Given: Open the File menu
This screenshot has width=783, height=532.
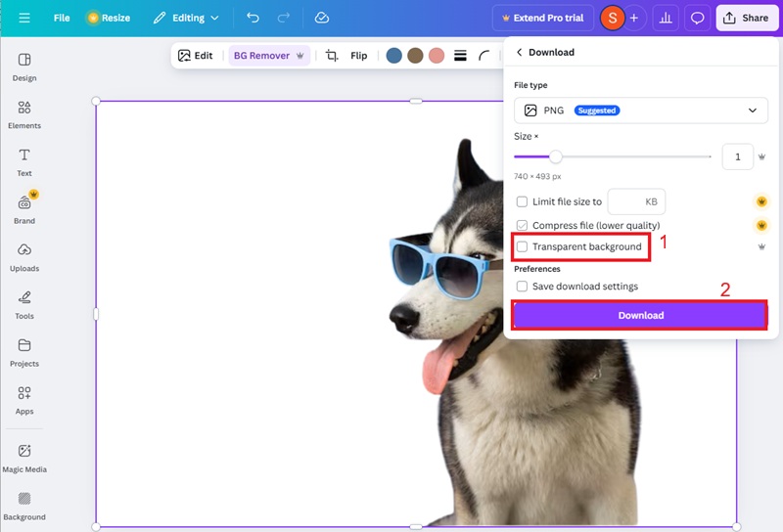Looking at the screenshot, I should [x=62, y=18].
